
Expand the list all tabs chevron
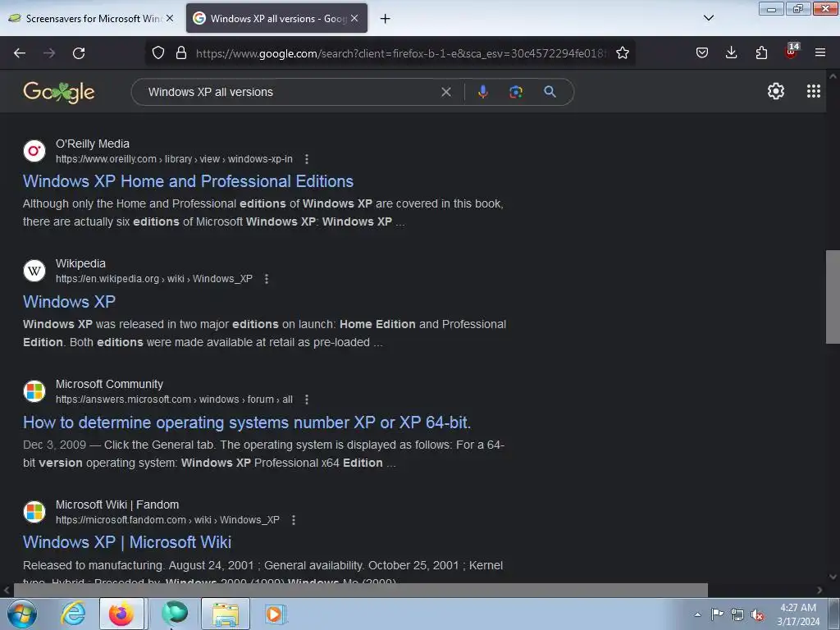(708, 18)
